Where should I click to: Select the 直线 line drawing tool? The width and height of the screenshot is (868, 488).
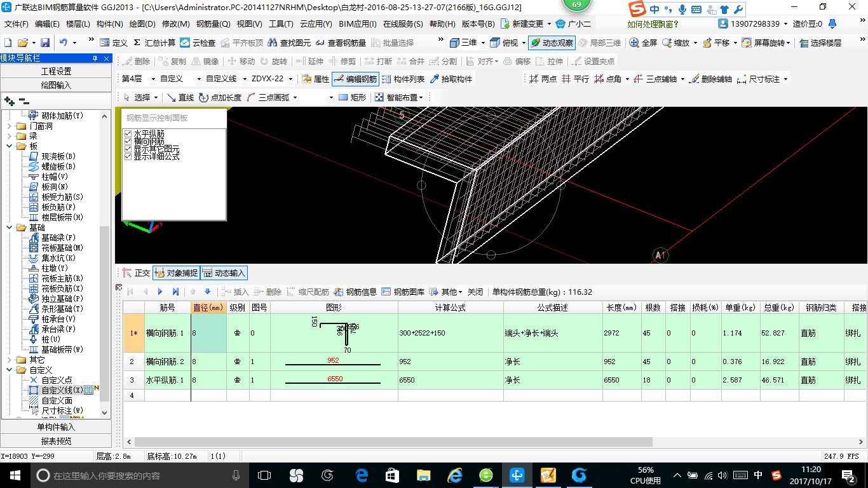coord(180,97)
